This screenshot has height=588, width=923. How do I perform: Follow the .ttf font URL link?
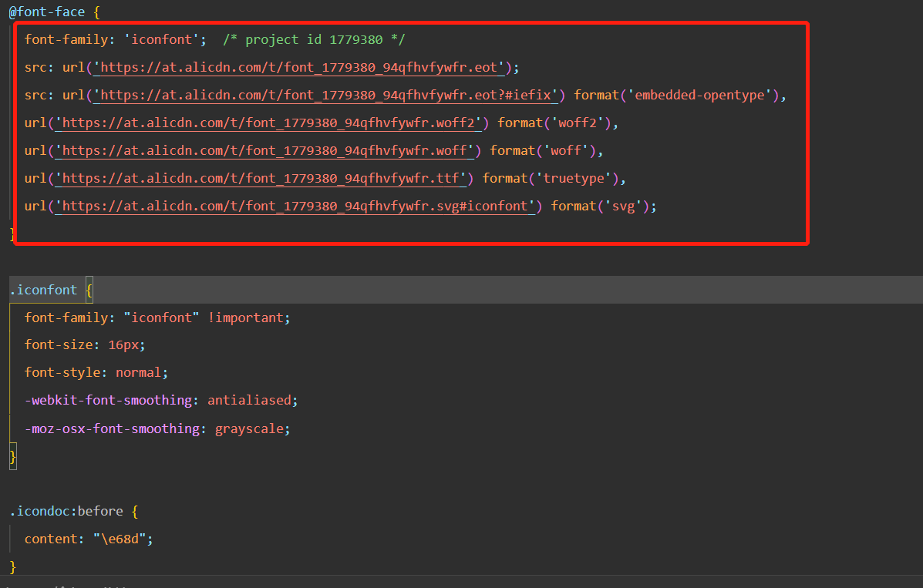point(261,178)
